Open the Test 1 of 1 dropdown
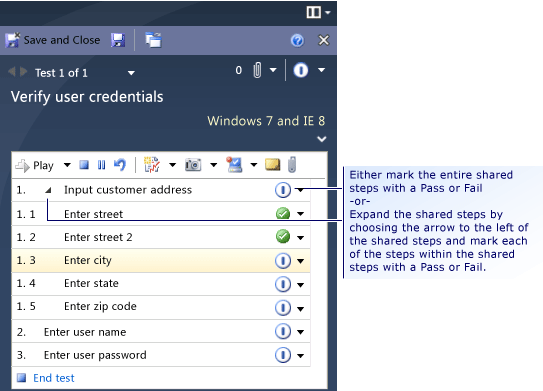The height and width of the screenshot is (391, 543). click(131, 73)
